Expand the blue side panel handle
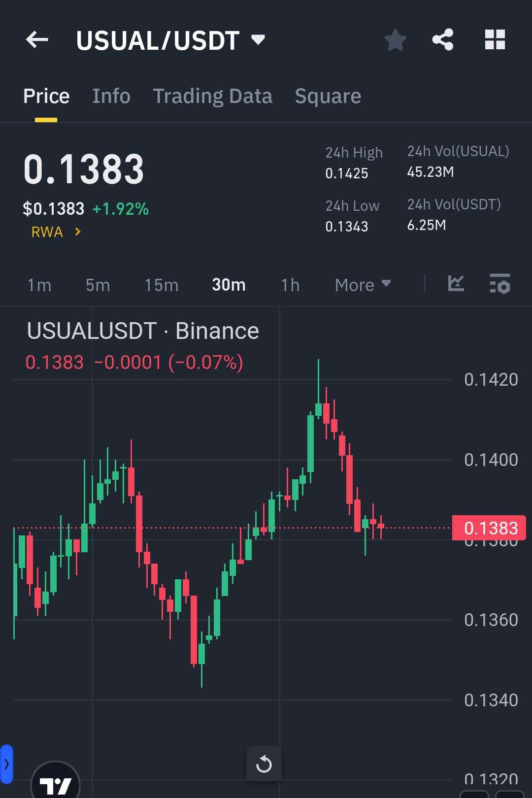The image size is (532, 798). click(6, 764)
